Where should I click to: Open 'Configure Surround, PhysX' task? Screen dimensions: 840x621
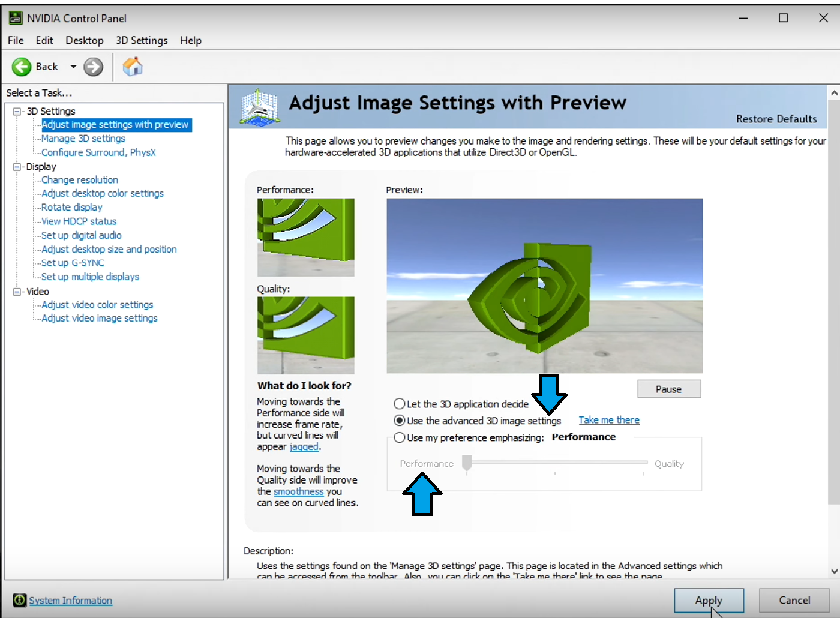[98, 152]
